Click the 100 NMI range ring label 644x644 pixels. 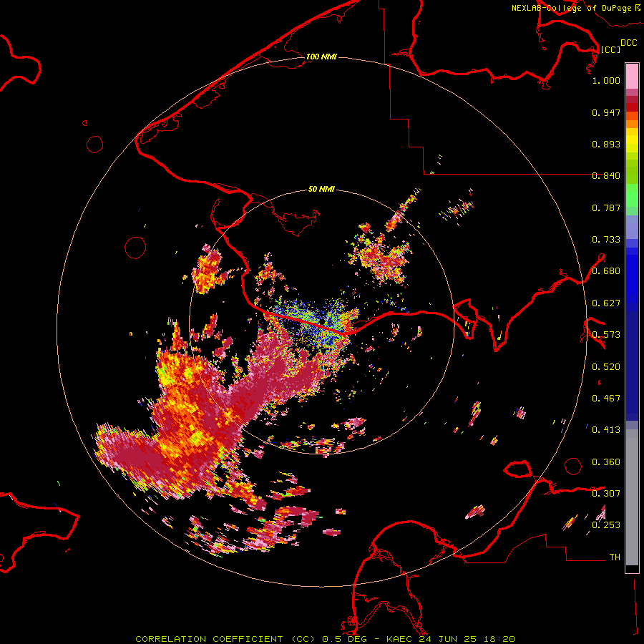pos(321,57)
